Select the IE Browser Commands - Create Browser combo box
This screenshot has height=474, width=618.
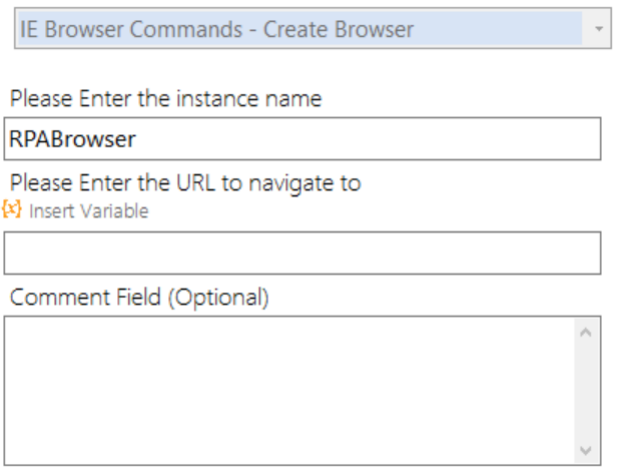point(313,28)
